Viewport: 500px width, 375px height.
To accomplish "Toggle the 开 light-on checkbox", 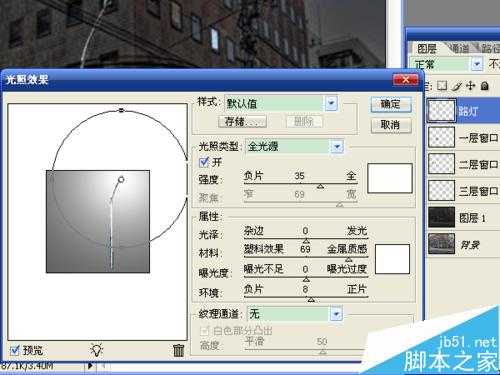I will 204,162.
